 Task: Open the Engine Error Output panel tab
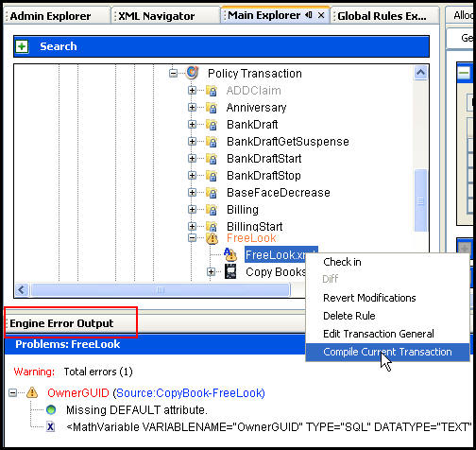(61, 323)
